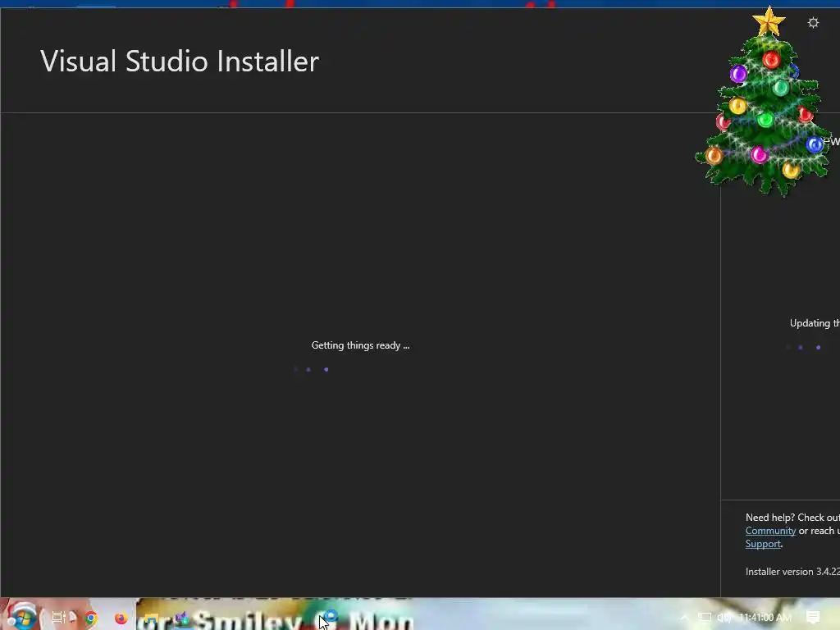Click the Christmas tree desktop widget
This screenshot has width=840, height=630.
pos(765,102)
